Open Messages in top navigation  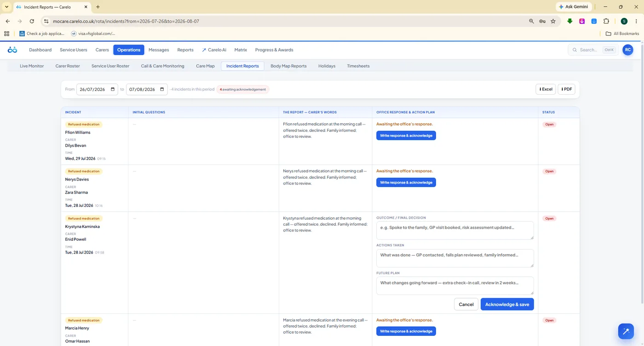pos(159,50)
